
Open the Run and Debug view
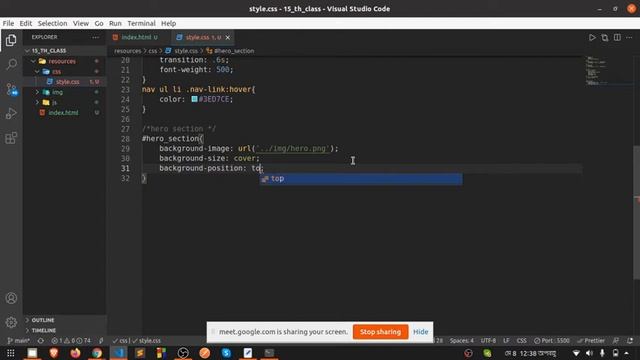pyautogui.click(x=11, y=113)
